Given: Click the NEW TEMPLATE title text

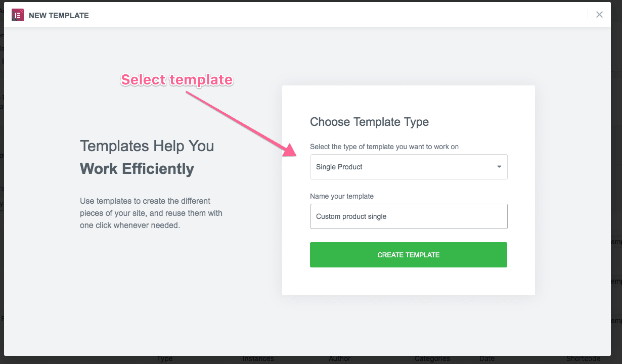Looking at the screenshot, I should (59, 16).
